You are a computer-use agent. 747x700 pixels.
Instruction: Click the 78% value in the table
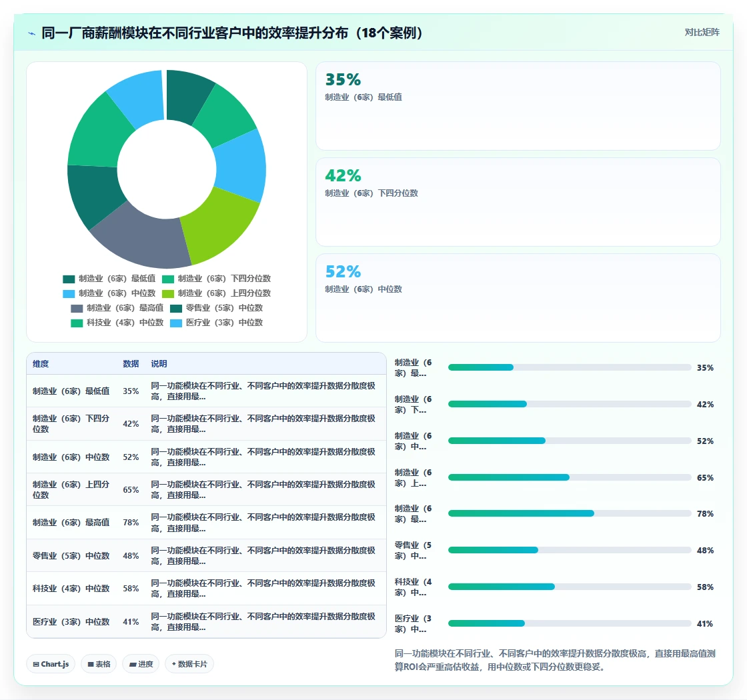(x=131, y=523)
